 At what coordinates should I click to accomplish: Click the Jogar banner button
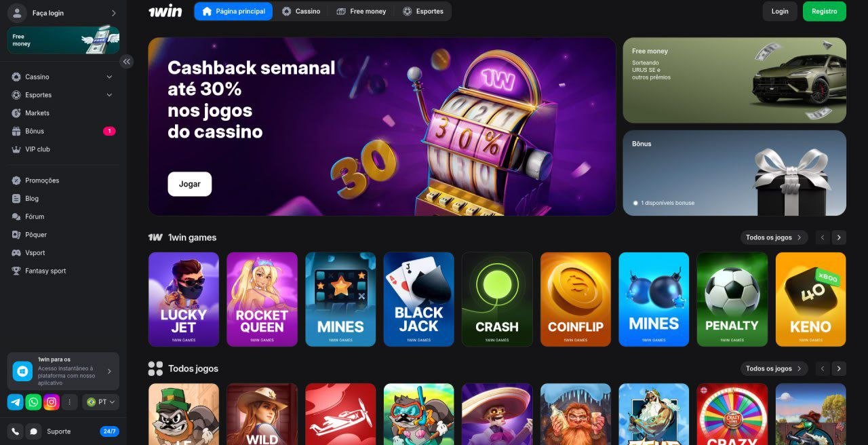click(x=190, y=184)
